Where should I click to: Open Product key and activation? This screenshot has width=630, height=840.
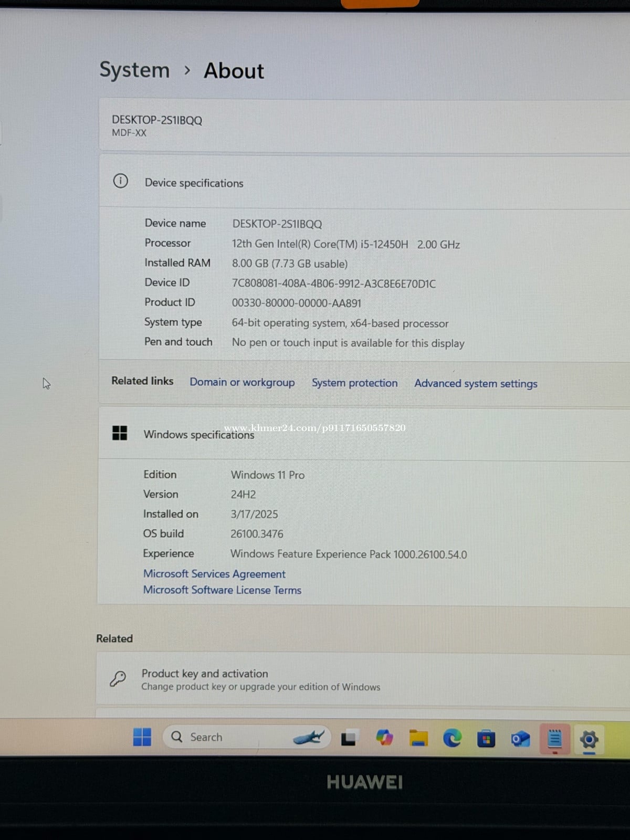[x=363, y=679]
